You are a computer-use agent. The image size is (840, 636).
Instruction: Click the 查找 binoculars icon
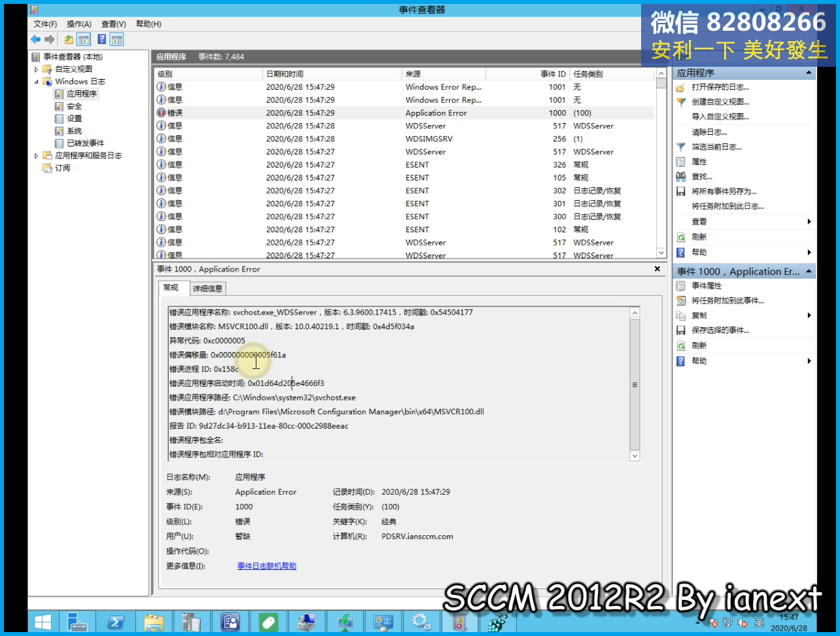[681, 177]
